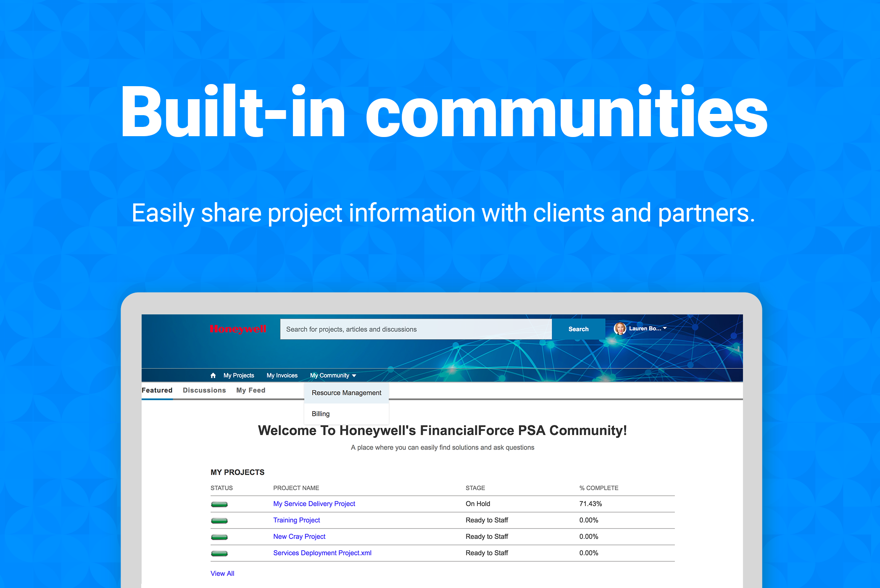Choose Resource Management from the dropdown
This screenshot has width=880, height=588.
tap(346, 393)
